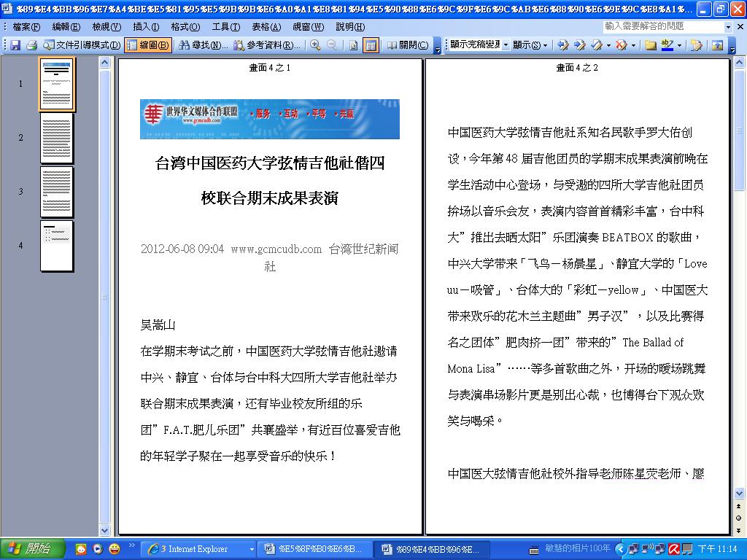This screenshot has height=560, width=747.
Task: Open the 表格(A) menu
Action: coord(266,27)
